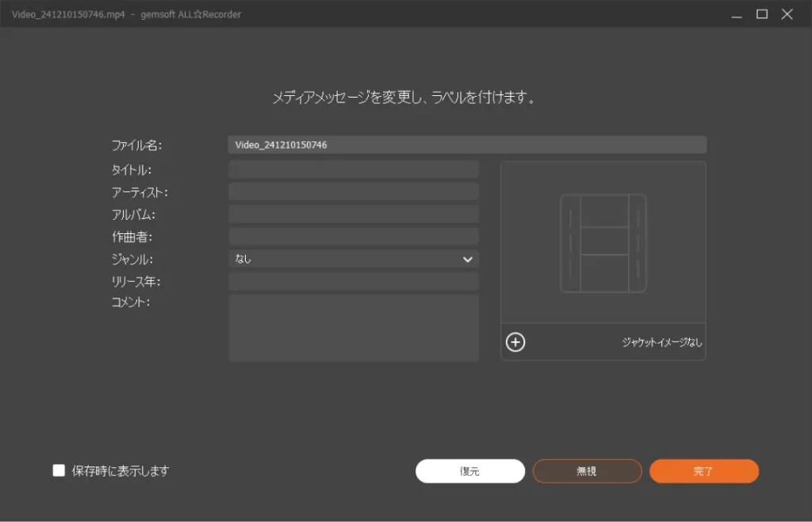Minimize the ALL☆Recorder window
This screenshot has height=522, width=812.
point(737,14)
